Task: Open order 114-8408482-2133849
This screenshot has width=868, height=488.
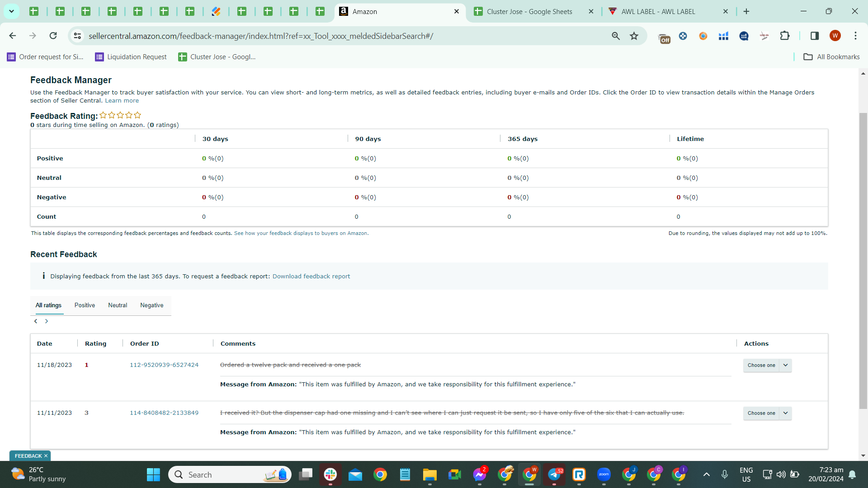Action: click(164, 413)
